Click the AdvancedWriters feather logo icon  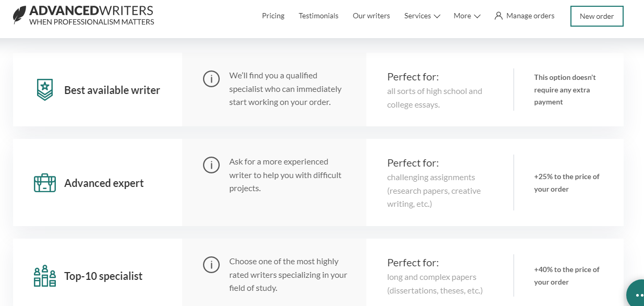click(19, 15)
